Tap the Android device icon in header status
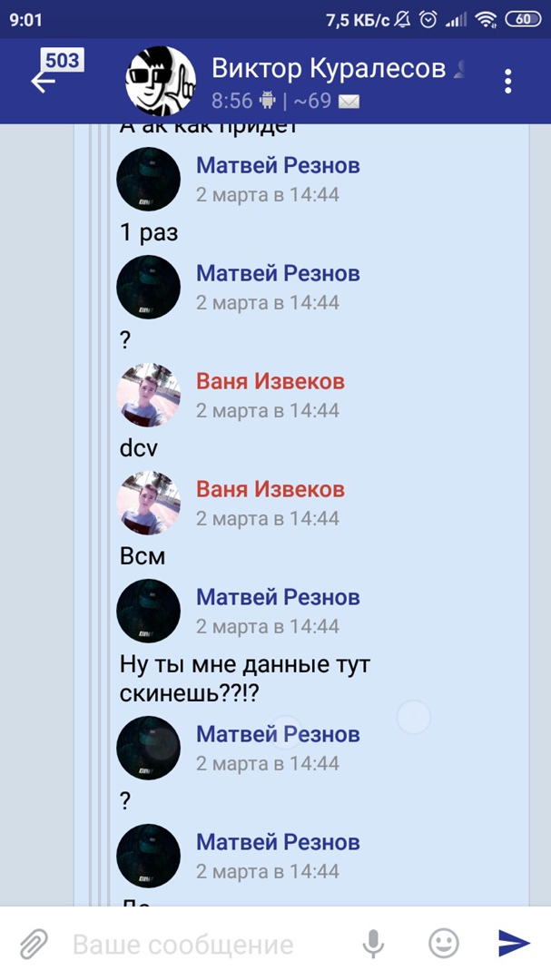The image size is (551, 980). [267, 100]
